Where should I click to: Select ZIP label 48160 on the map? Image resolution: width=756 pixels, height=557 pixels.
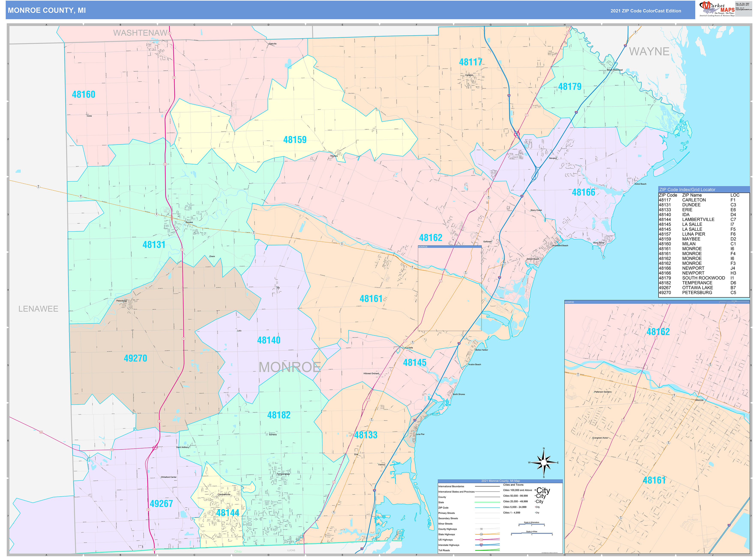84,94
